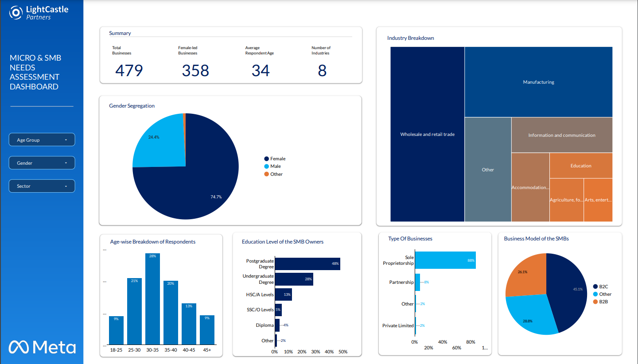638x364 pixels.
Task: Click the 40-45 age bar
Action: (189, 324)
